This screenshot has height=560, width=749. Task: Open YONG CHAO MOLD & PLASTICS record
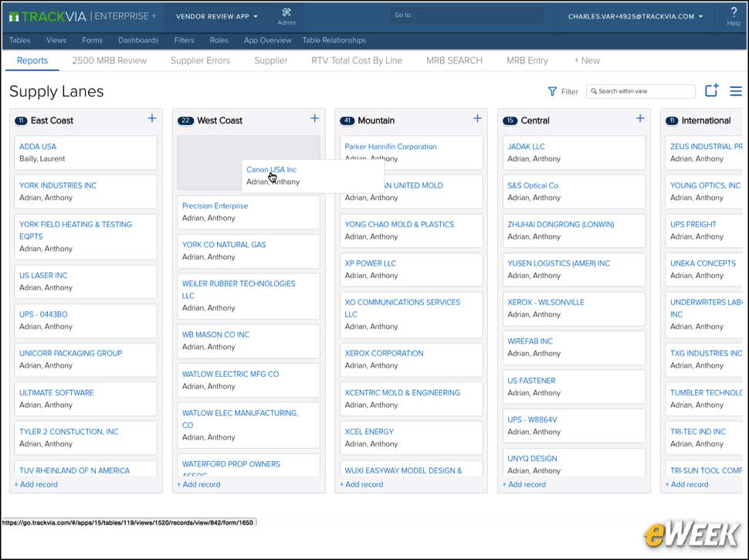pos(399,224)
